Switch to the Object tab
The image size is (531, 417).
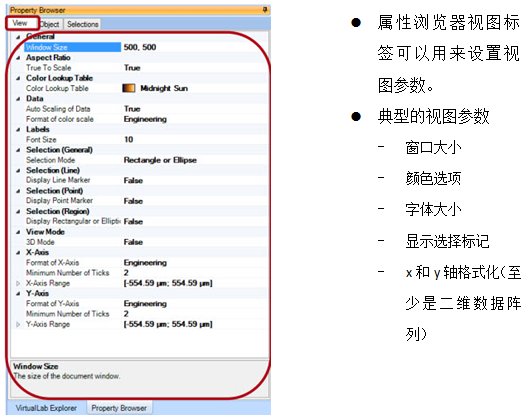click(50, 24)
